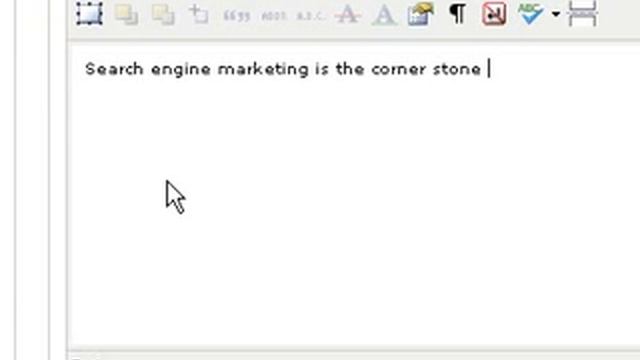Image resolution: width=640 pixels, height=360 pixels.
Task: Click the strikethrough A icon
Action: (x=347, y=14)
